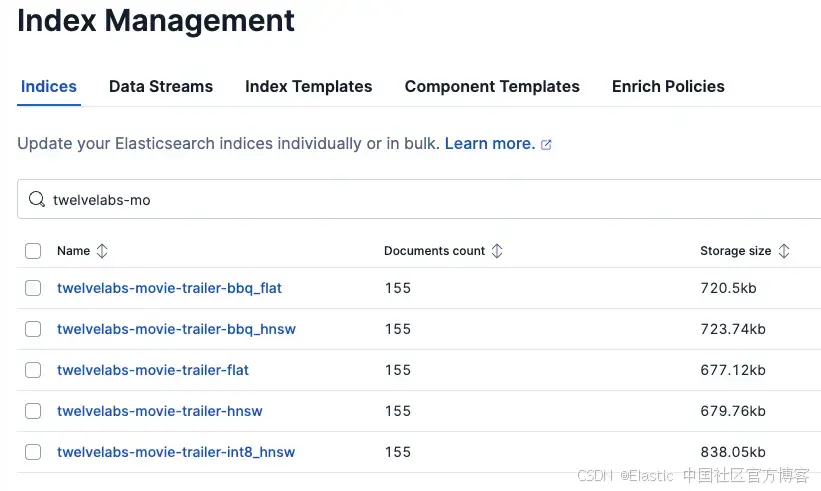
Task: Open index twelvelabs-movie-trailer-flat
Action: (153, 370)
